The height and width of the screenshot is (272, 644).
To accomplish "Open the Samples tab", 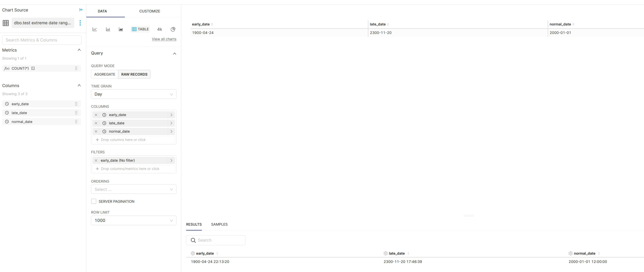I will [x=219, y=224].
